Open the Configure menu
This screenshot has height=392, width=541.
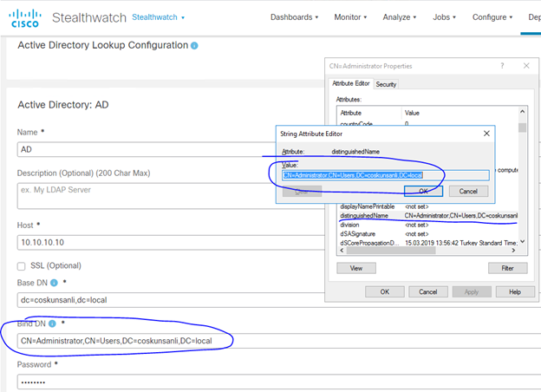(492, 17)
